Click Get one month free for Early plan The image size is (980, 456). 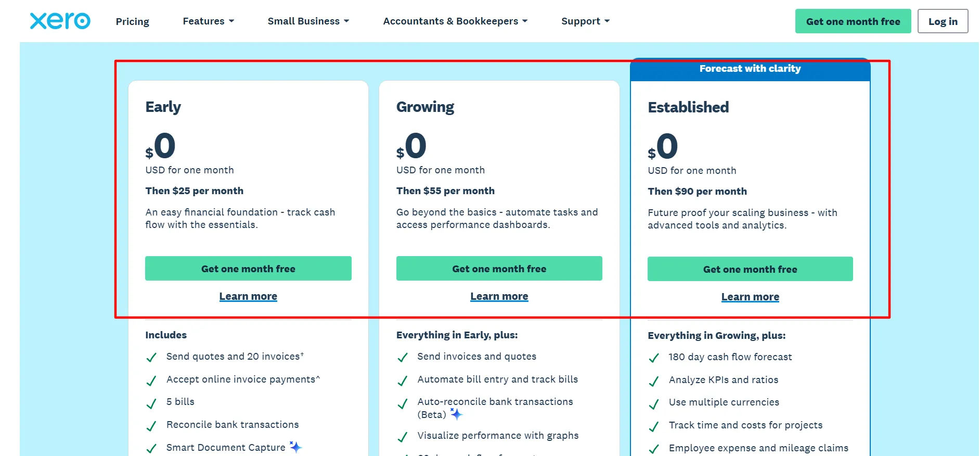pyautogui.click(x=248, y=269)
